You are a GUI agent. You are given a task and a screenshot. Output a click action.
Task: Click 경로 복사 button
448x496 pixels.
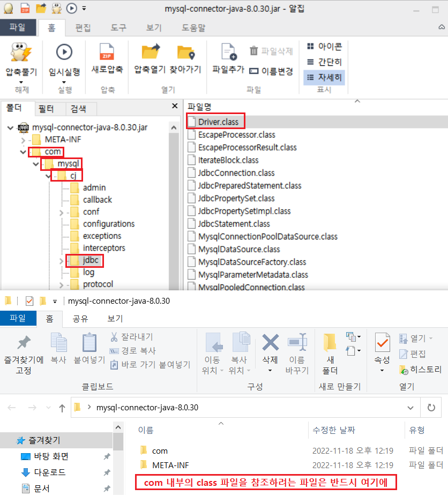[132, 351]
